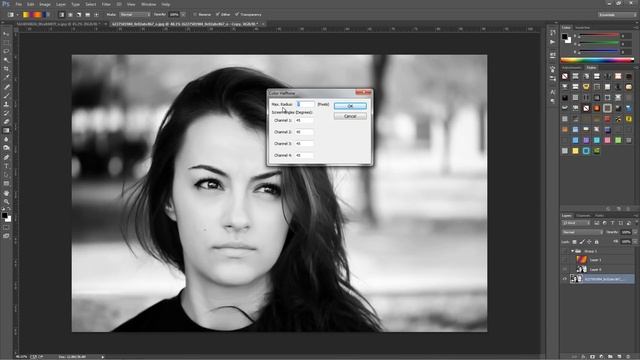Open the Filter menu
The height and width of the screenshot is (360, 640).
106,4
